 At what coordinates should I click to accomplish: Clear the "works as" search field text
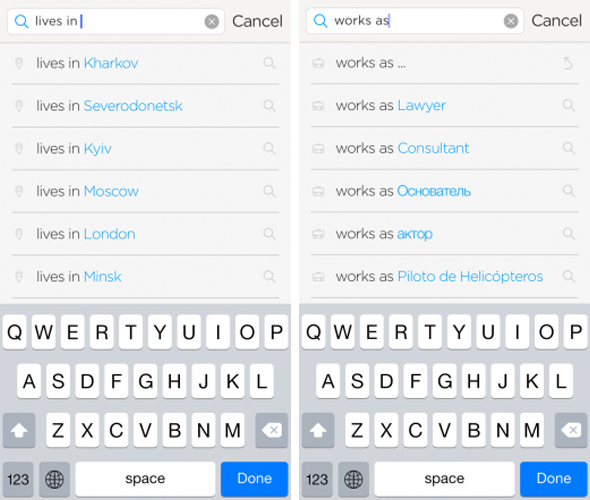(x=511, y=21)
